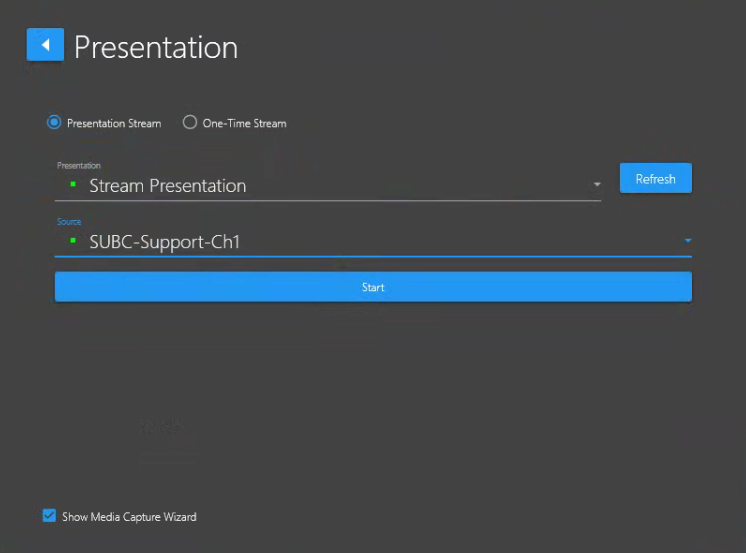
Task: Click green status dot beside Stream Presentation
Action: pos(73,185)
